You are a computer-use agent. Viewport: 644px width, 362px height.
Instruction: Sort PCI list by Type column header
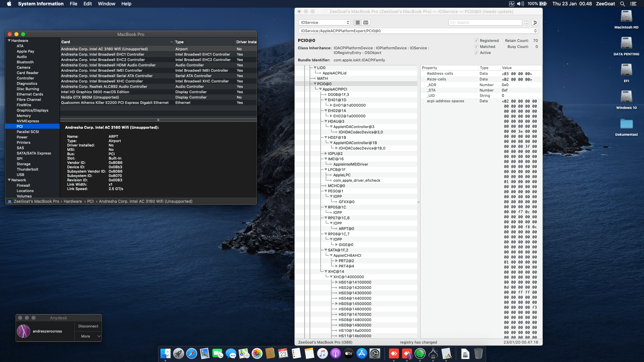(x=205, y=42)
